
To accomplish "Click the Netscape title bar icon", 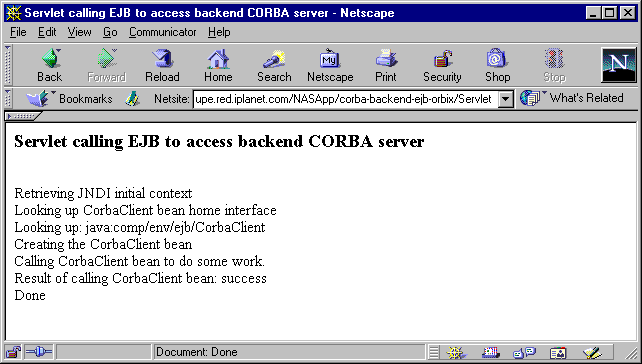I will 14,13.
